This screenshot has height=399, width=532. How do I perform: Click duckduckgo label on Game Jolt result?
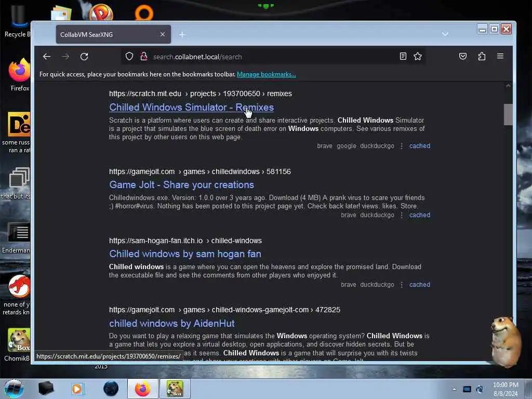tap(377, 215)
